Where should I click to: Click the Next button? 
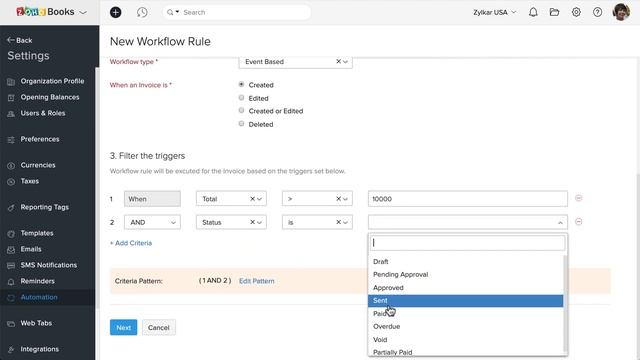[x=123, y=327]
